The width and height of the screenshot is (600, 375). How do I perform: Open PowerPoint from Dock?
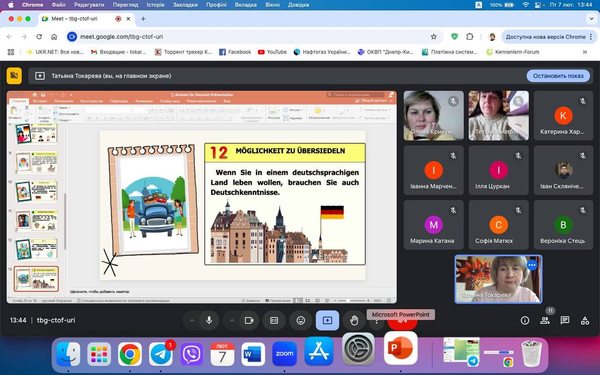coord(400,348)
